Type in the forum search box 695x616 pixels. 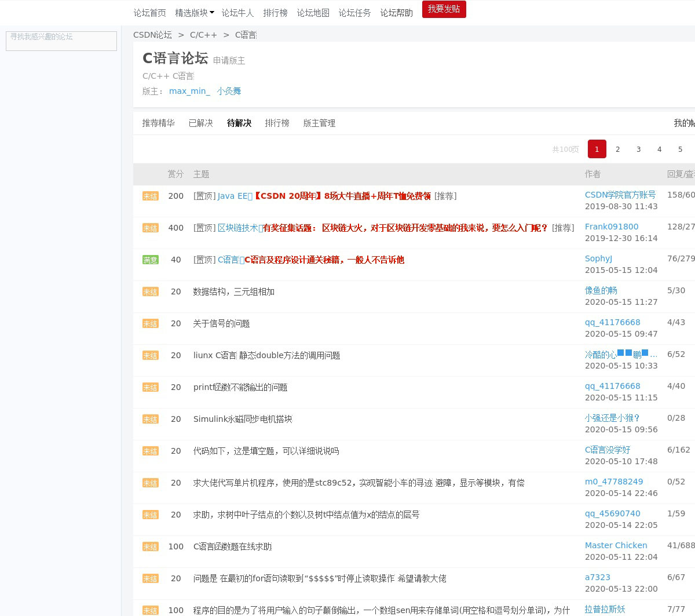(x=61, y=41)
